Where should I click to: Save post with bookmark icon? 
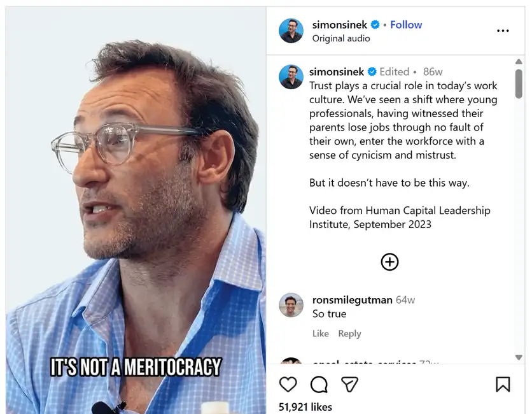coord(503,384)
